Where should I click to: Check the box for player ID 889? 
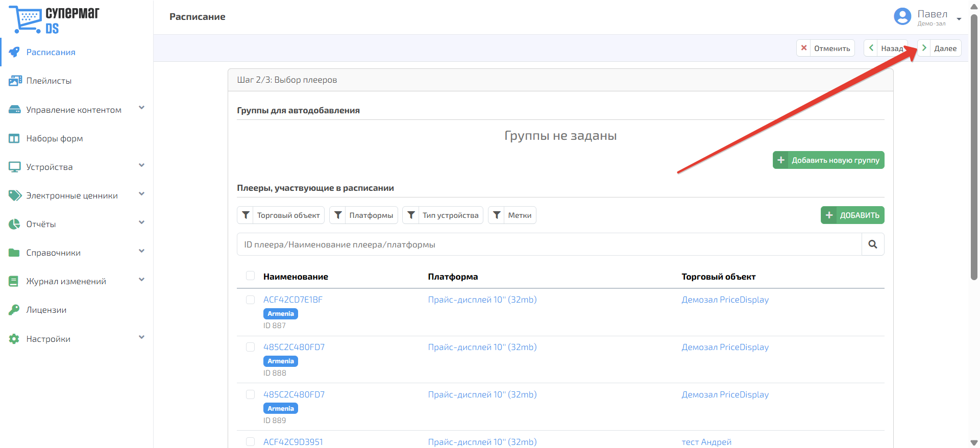coord(250,394)
